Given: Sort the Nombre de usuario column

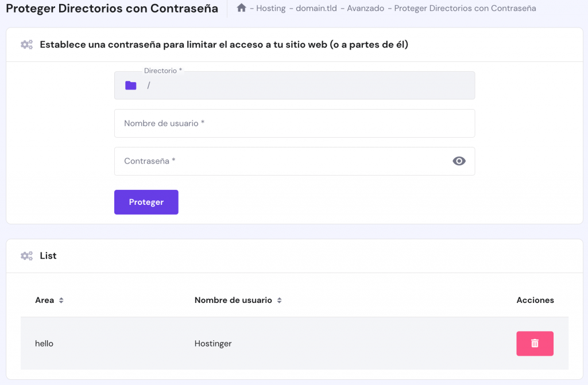Looking at the screenshot, I should (279, 300).
